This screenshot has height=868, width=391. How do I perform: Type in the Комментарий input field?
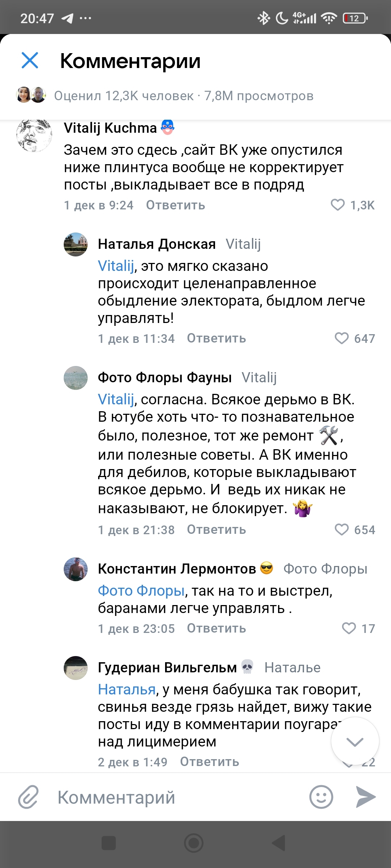[x=174, y=797]
